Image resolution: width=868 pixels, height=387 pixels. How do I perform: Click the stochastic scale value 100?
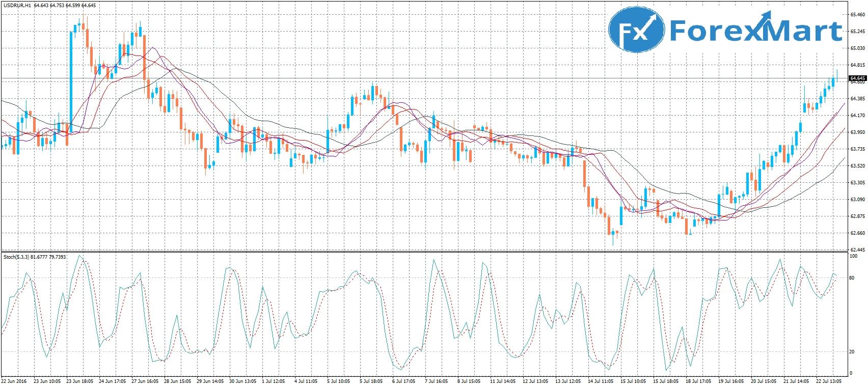click(x=854, y=256)
